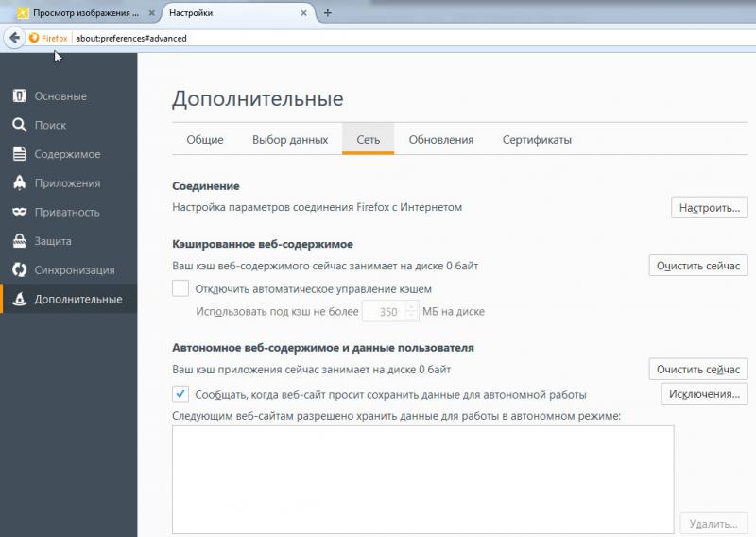The width and height of the screenshot is (756, 537).
Task: Open the Основные settings icon in sidebar
Action: [x=19, y=96]
